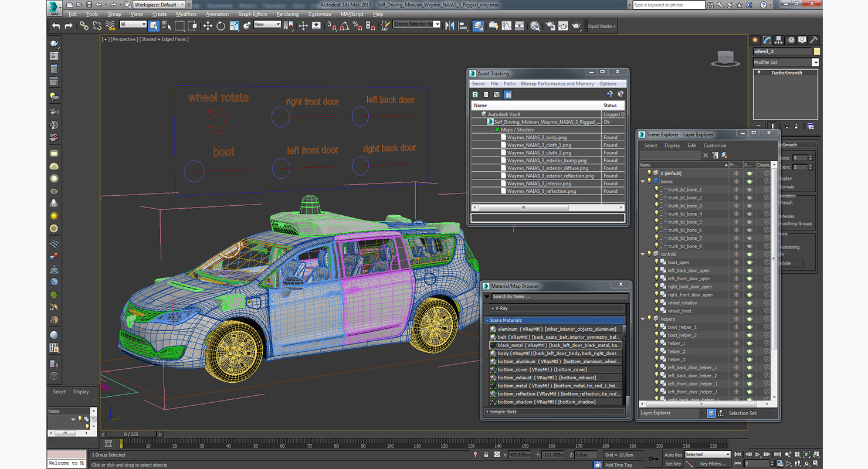Open the Hierarchy command panel tab
Screen dimensions: 868x469
778,40
